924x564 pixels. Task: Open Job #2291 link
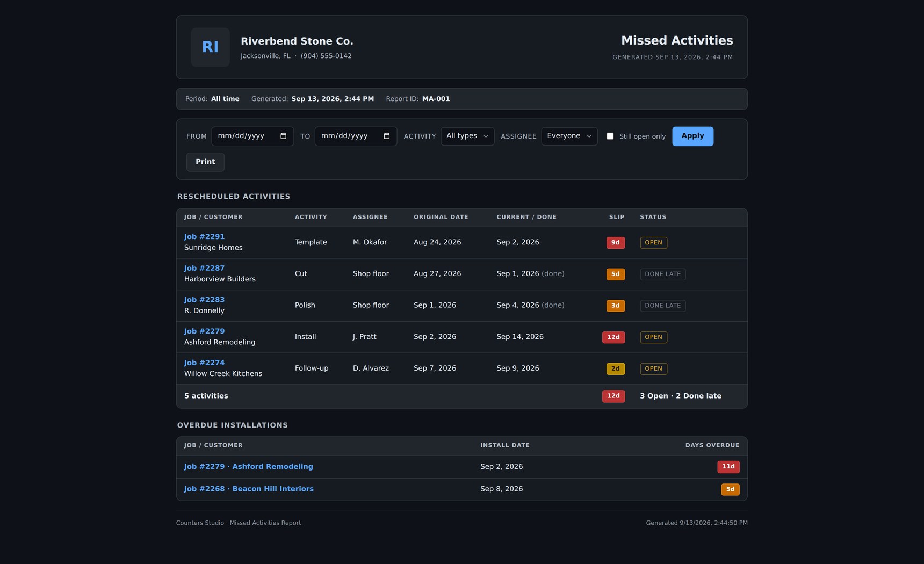click(204, 237)
